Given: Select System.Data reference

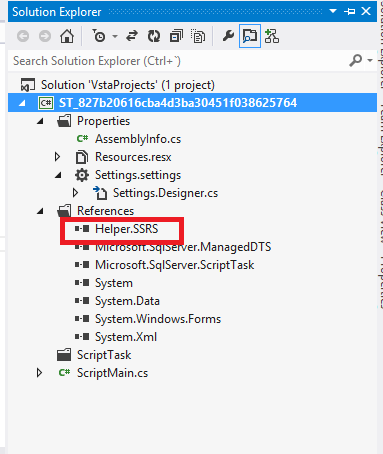Looking at the screenshot, I should [x=127, y=301].
